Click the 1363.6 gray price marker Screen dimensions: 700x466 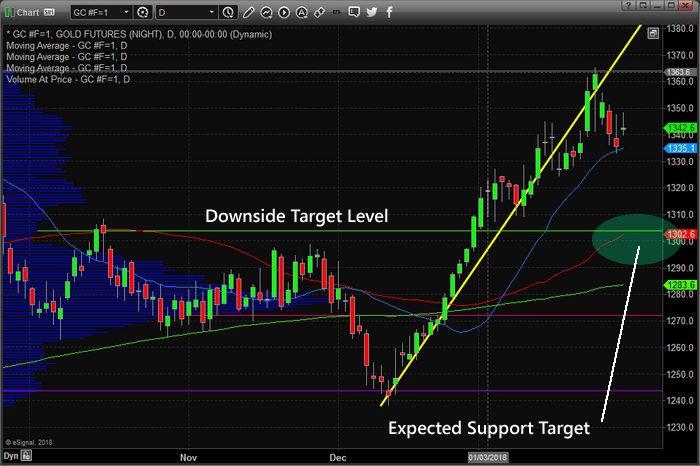679,72
